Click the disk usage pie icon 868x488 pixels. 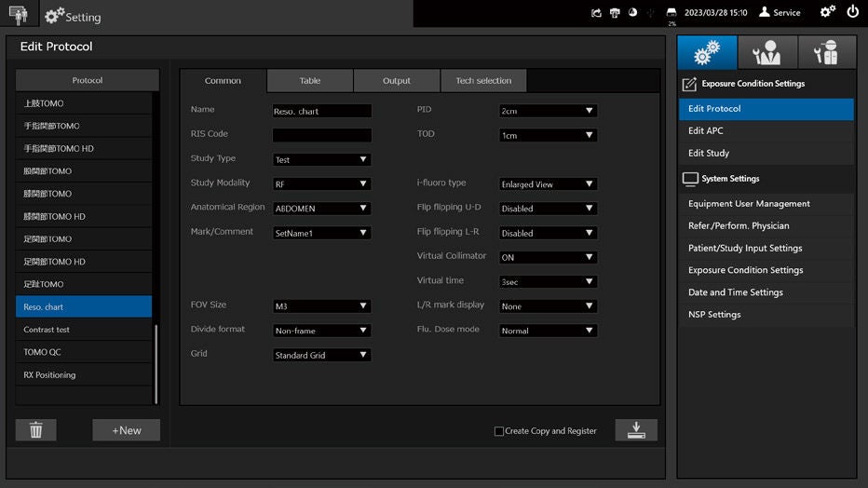pyautogui.click(x=632, y=12)
